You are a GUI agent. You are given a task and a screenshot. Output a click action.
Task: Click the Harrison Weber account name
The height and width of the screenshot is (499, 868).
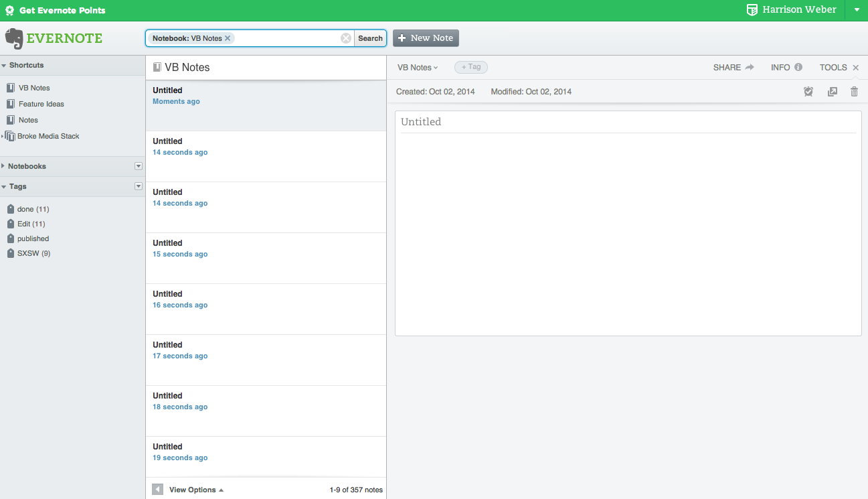click(799, 10)
